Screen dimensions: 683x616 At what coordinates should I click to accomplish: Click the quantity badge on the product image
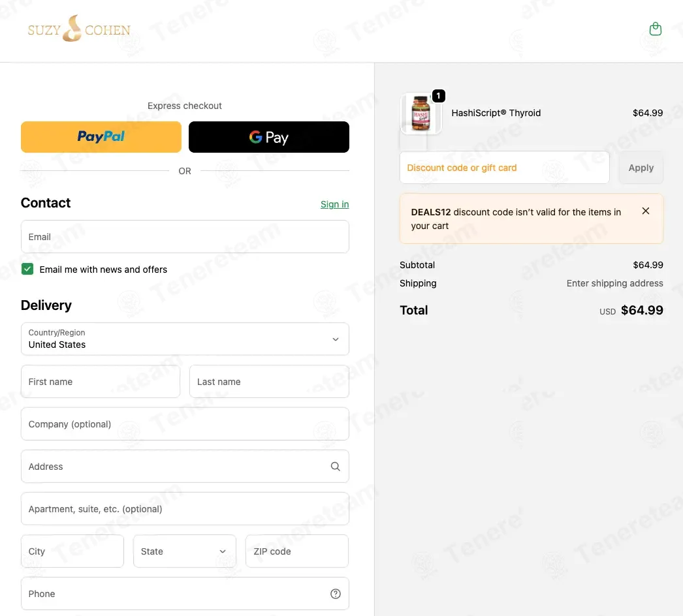(438, 96)
